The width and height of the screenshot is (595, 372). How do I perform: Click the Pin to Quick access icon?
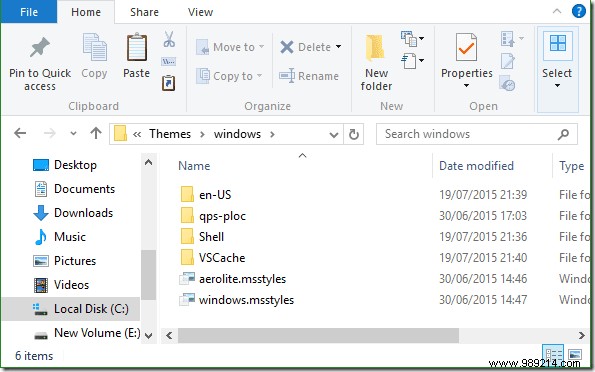click(40, 47)
